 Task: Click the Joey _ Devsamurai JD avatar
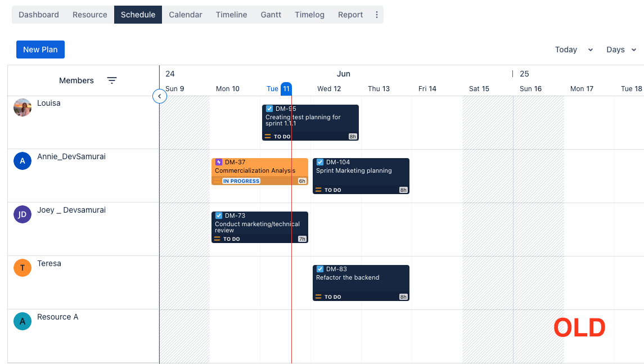(x=22, y=214)
